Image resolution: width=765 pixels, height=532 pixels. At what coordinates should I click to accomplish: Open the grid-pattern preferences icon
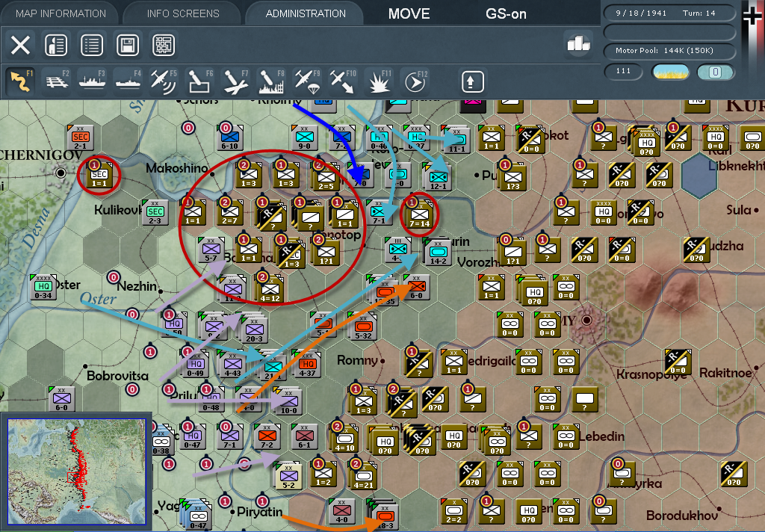coord(164,46)
